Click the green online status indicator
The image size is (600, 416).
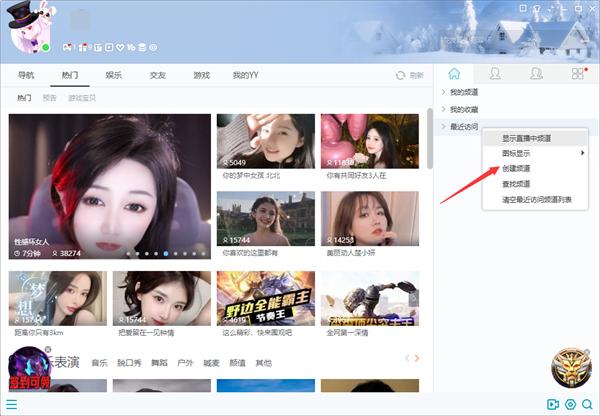(x=46, y=47)
